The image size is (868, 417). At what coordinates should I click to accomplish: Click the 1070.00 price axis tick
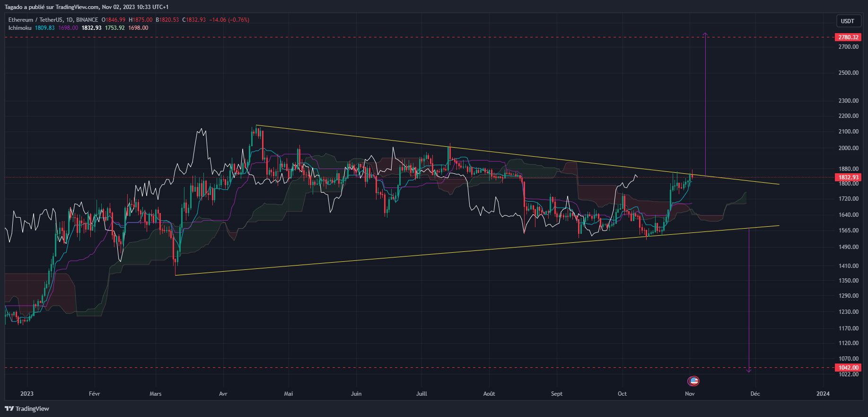[849, 359]
